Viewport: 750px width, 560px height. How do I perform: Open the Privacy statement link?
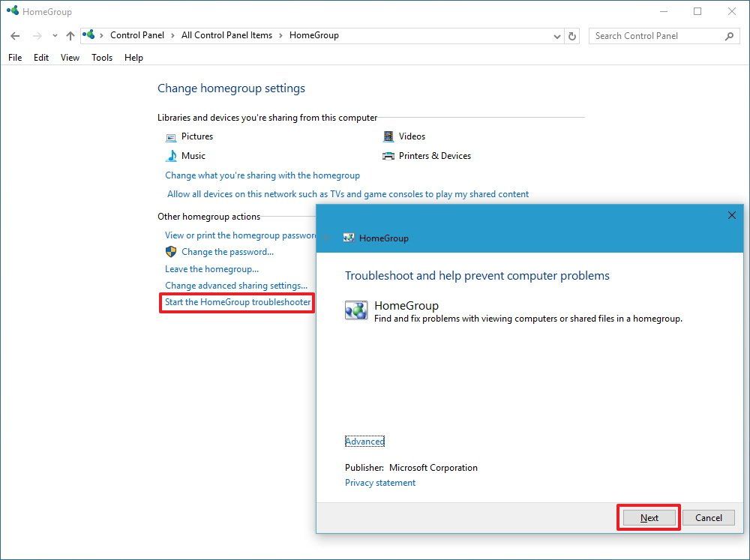click(x=380, y=483)
